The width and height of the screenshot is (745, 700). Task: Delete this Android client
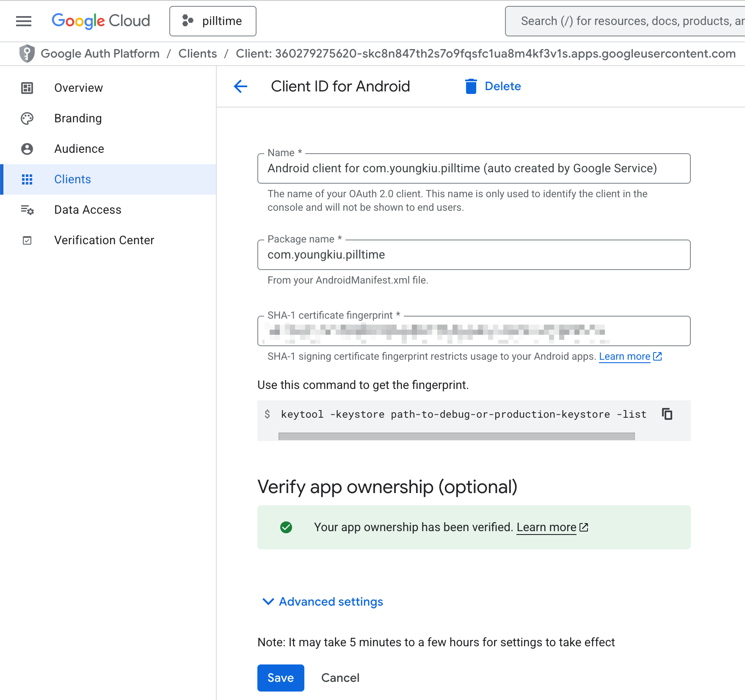pos(493,86)
